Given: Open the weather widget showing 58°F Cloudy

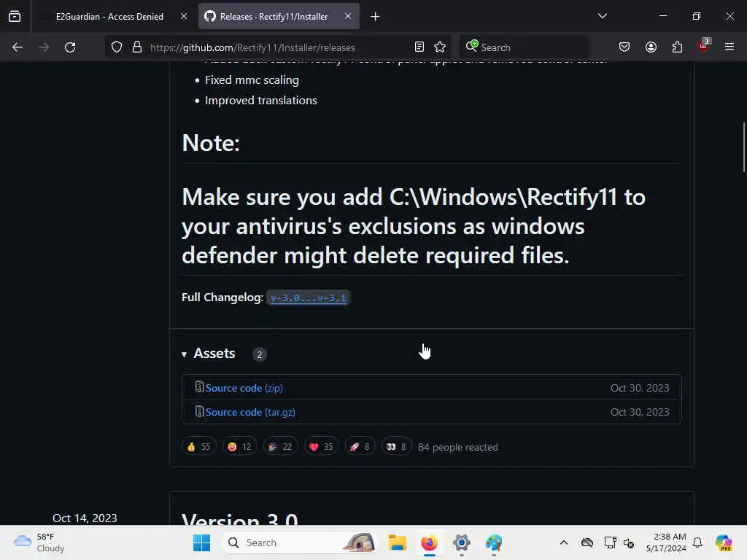Looking at the screenshot, I should [39, 542].
